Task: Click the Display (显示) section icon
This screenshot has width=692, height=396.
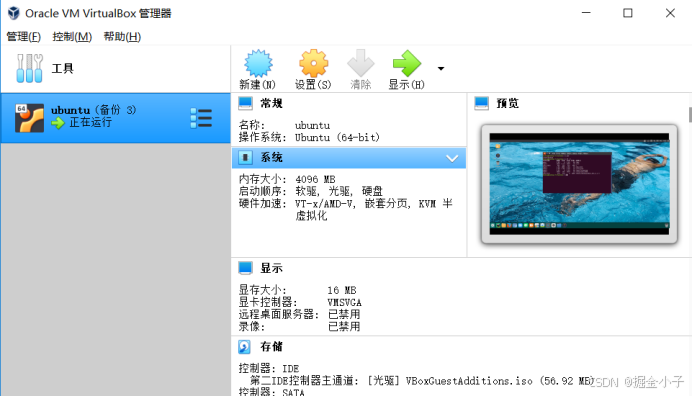Action: (x=245, y=268)
